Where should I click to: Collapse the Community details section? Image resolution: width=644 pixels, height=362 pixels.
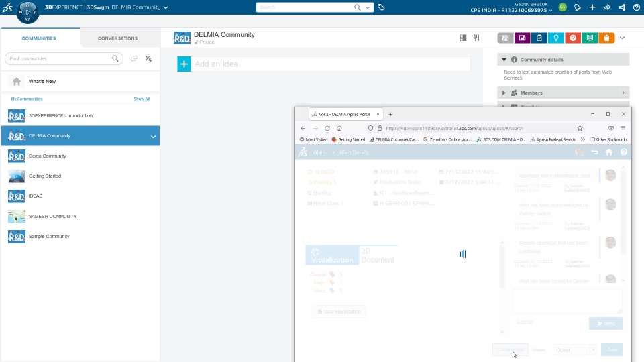tap(504, 60)
